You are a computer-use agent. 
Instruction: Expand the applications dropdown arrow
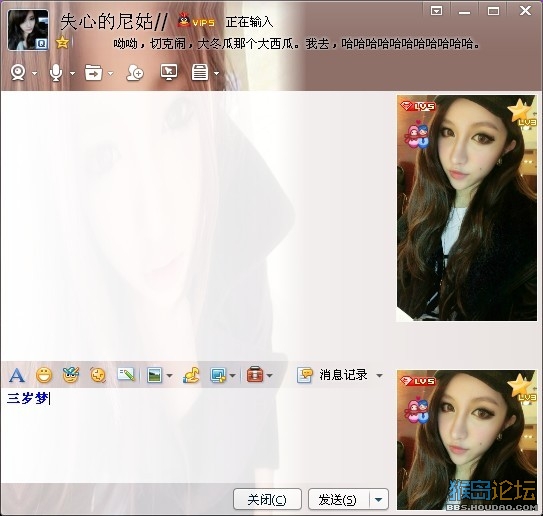point(216,73)
